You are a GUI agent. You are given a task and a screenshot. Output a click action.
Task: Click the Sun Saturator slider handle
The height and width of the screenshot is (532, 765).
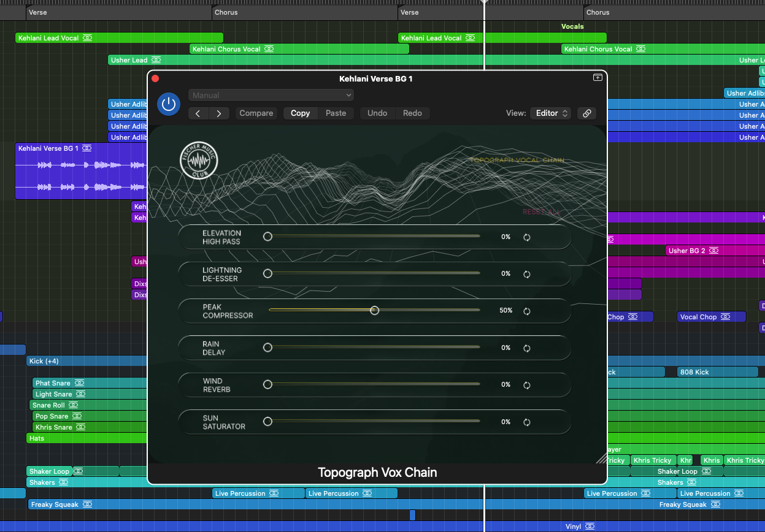point(267,422)
